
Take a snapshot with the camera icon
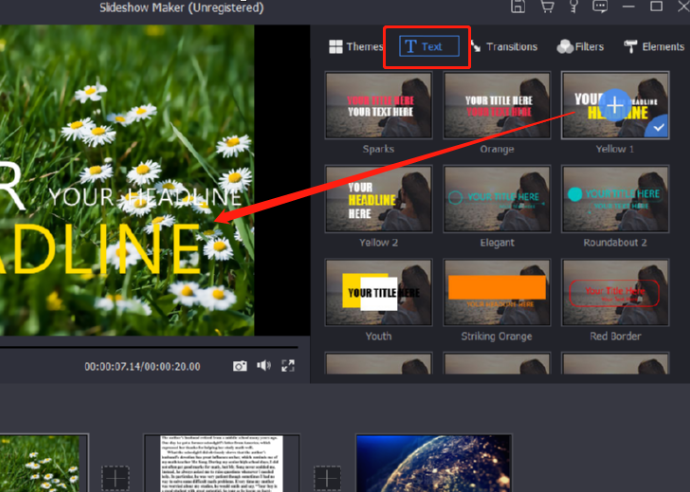(x=240, y=366)
